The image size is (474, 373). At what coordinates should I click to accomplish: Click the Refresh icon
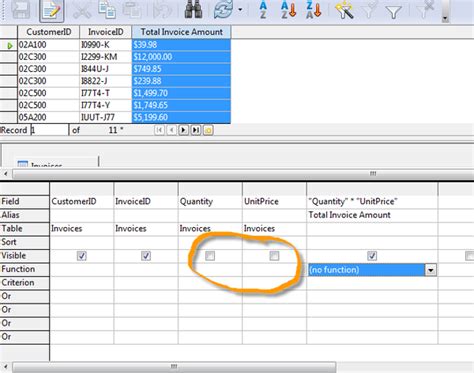click(x=223, y=9)
